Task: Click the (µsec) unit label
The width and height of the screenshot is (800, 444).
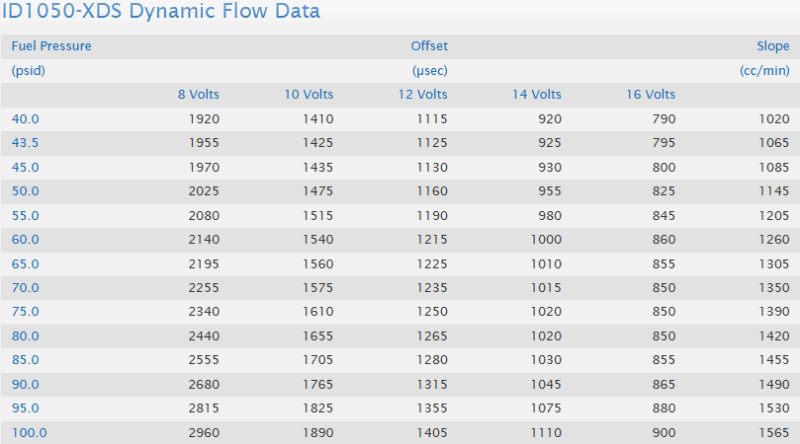Action: (429, 71)
